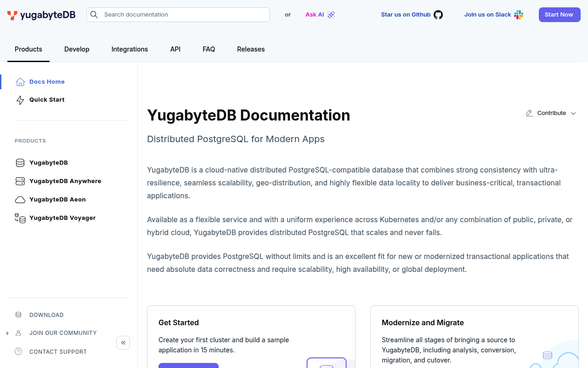Open the Contribute dropdown chevron

pos(573,114)
